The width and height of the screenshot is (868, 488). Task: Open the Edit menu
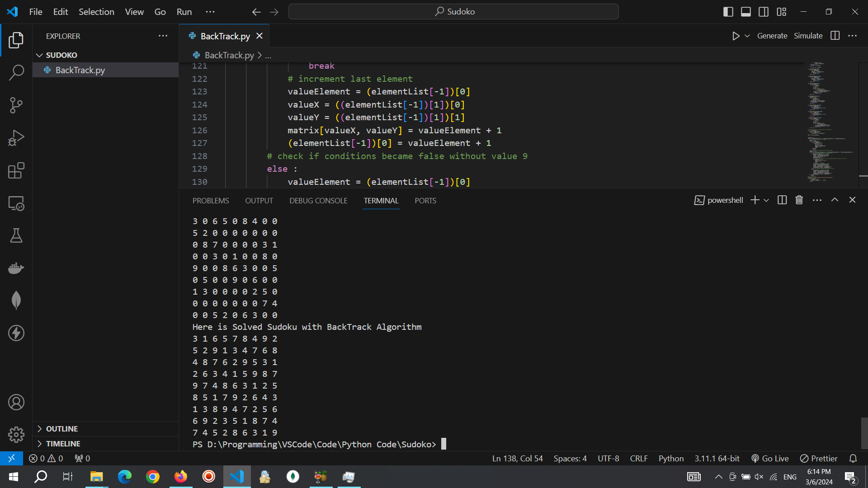pos(61,12)
